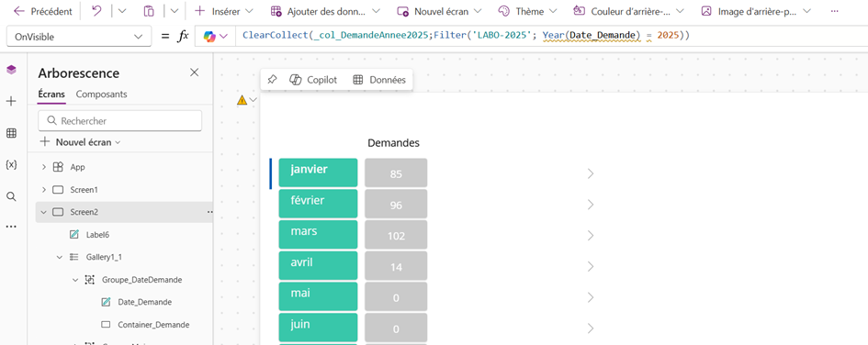The width and height of the screenshot is (868, 345).
Task: Open Ajouter des données menu
Action: click(325, 11)
